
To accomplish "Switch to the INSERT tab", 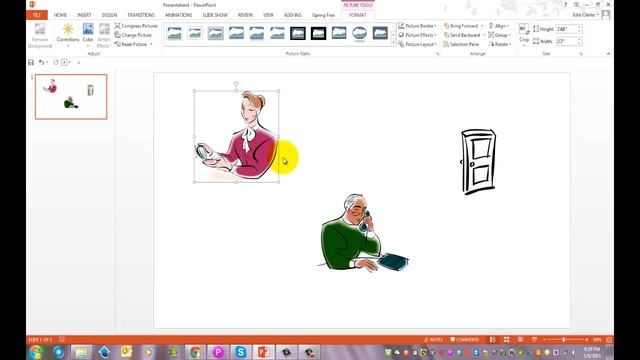I will (84, 15).
